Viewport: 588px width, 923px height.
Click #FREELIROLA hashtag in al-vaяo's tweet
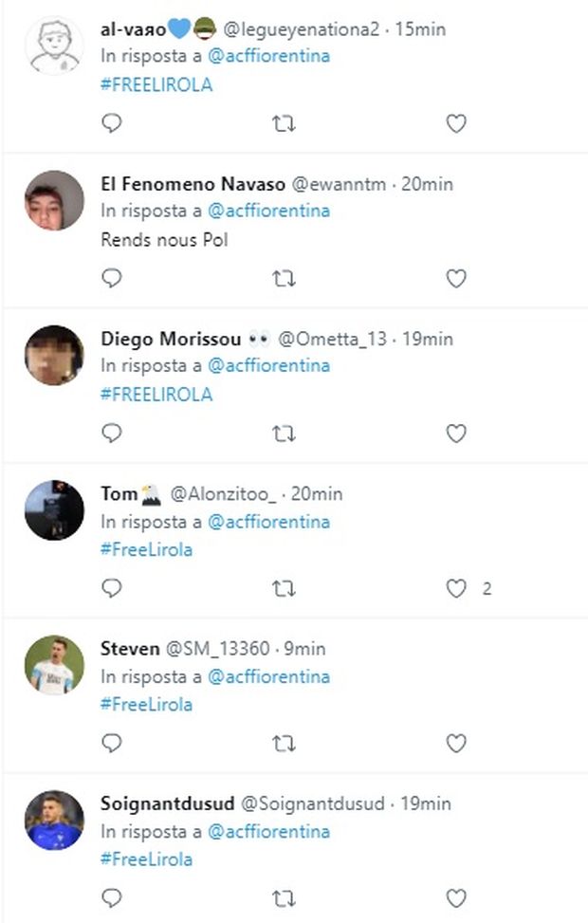156,84
